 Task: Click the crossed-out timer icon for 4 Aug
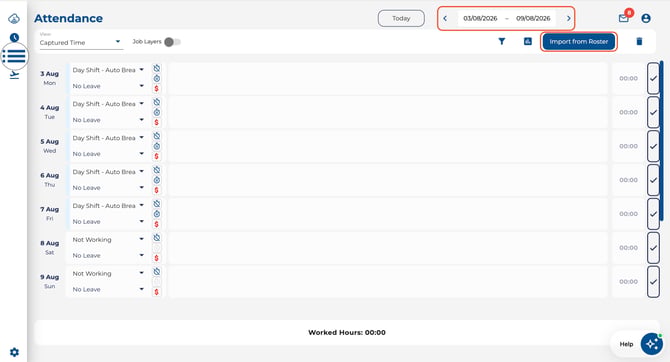(157, 102)
